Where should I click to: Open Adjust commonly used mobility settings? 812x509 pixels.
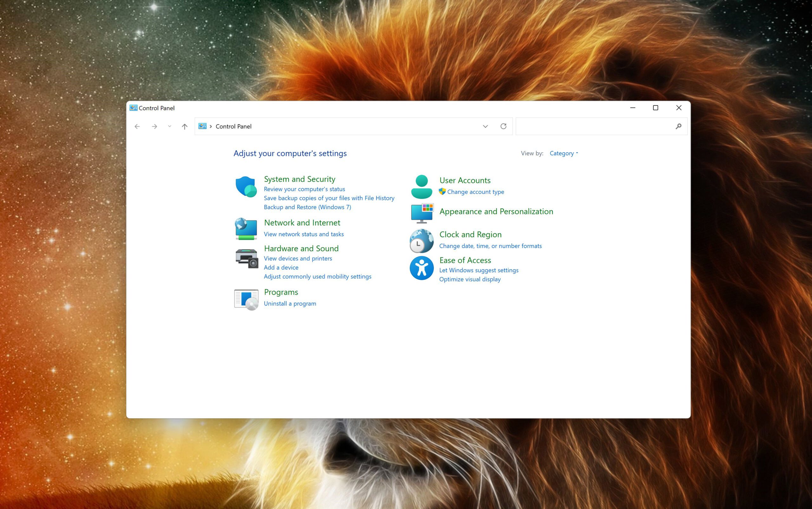click(x=318, y=277)
